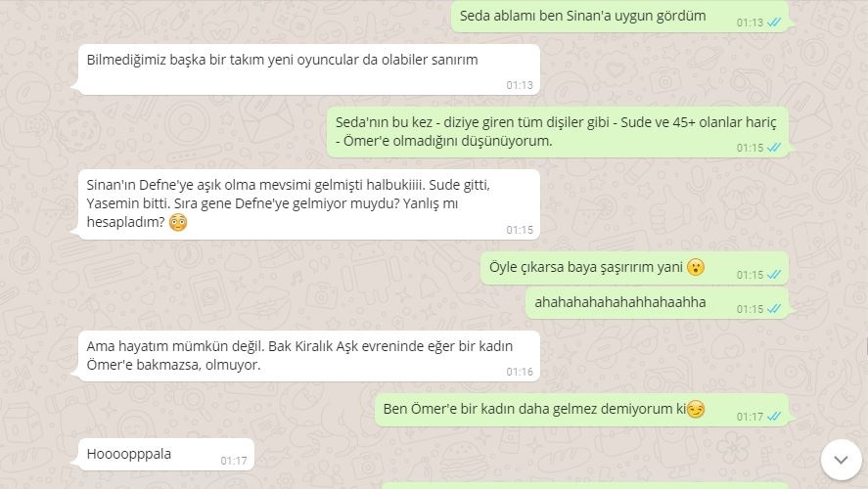This screenshot has height=489, width=868.
Task: Click flushed face emoji after hesapladım
Action: tap(178, 222)
